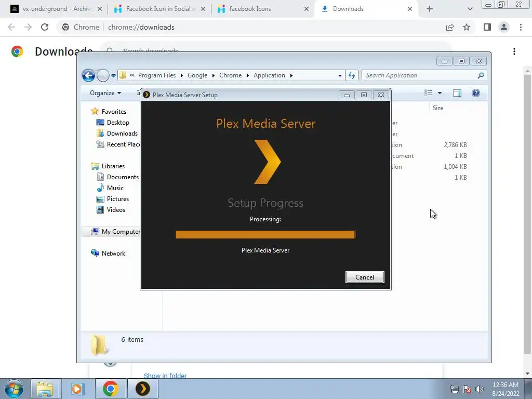
Task: Expand arrow after Application in breadcrumb
Action: click(x=291, y=75)
